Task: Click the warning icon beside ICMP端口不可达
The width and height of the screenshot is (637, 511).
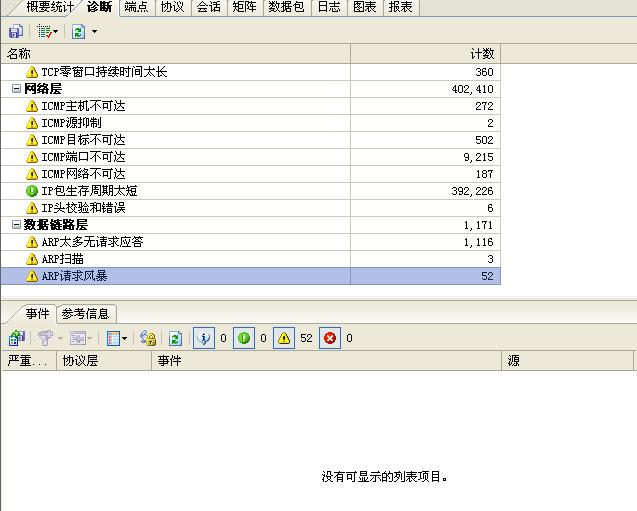Action: point(32,157)
